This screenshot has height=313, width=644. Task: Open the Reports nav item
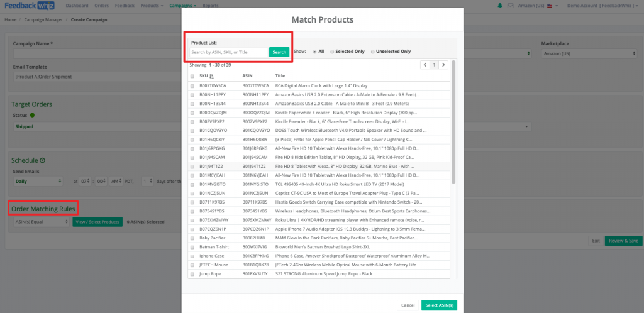[210, 6]
